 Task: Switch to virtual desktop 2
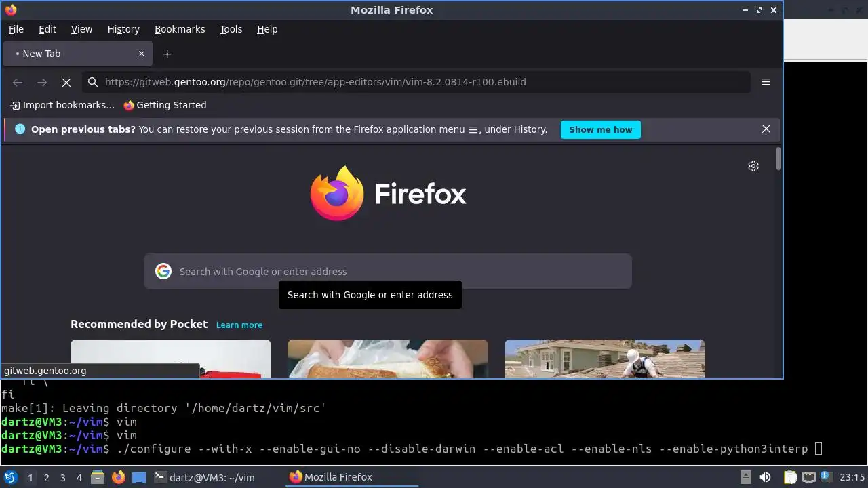(x=46, y=478)
